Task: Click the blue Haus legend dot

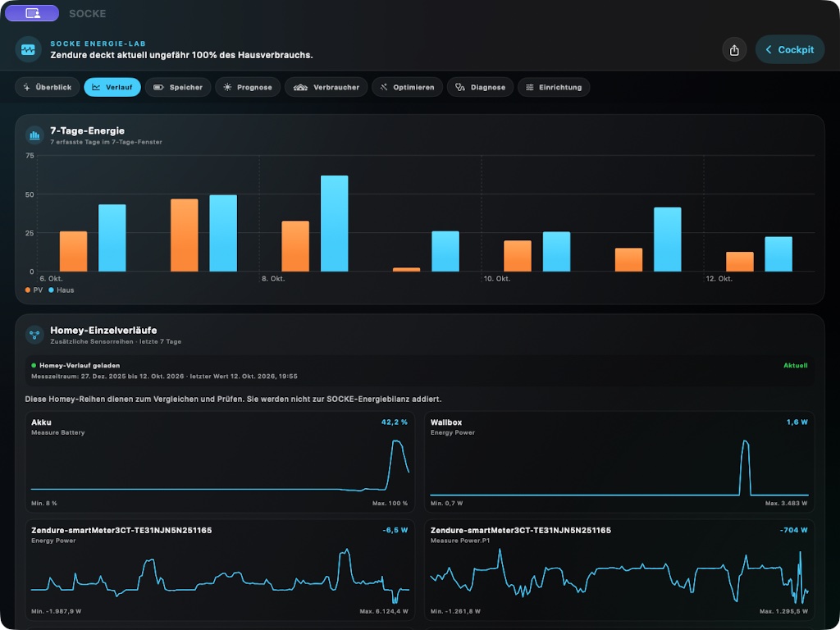Action: click(x=52, y=290)
